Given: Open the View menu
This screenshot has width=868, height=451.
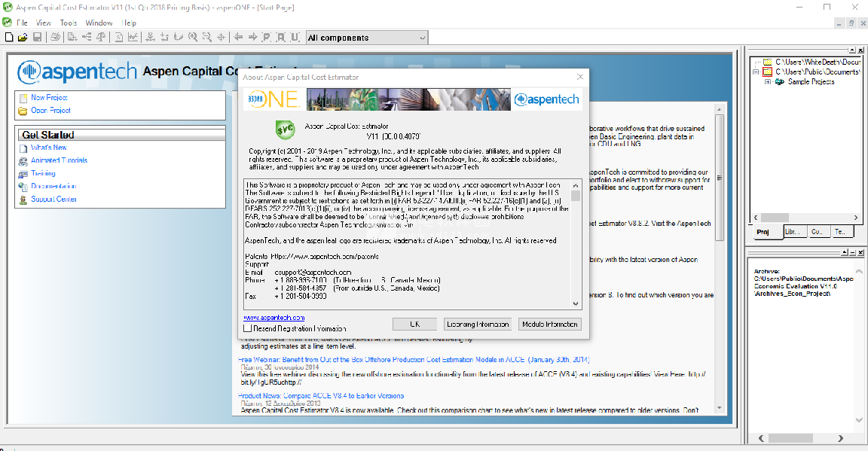Looking at the screenshot, I should [43, 23].
